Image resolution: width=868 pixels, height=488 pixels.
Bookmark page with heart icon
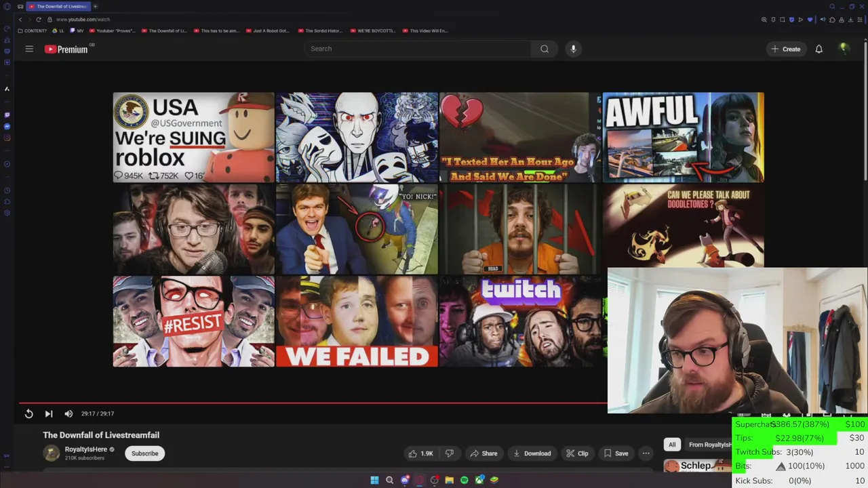(810, 20)
